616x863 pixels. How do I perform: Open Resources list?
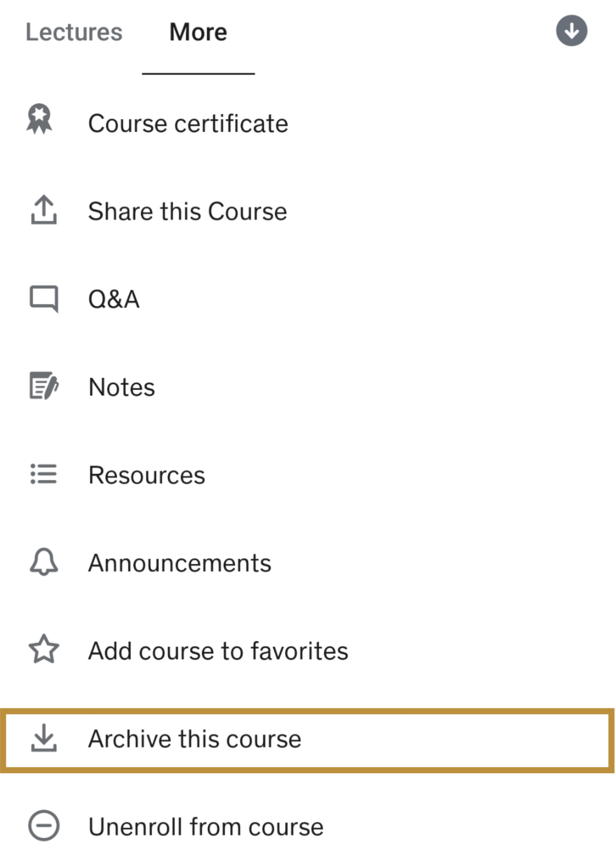147,475
